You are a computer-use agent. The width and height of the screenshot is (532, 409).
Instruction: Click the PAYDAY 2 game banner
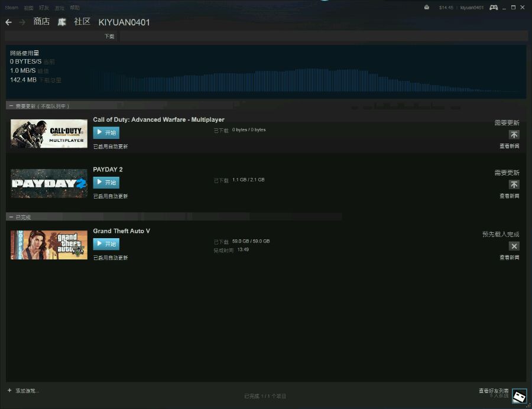49,183
